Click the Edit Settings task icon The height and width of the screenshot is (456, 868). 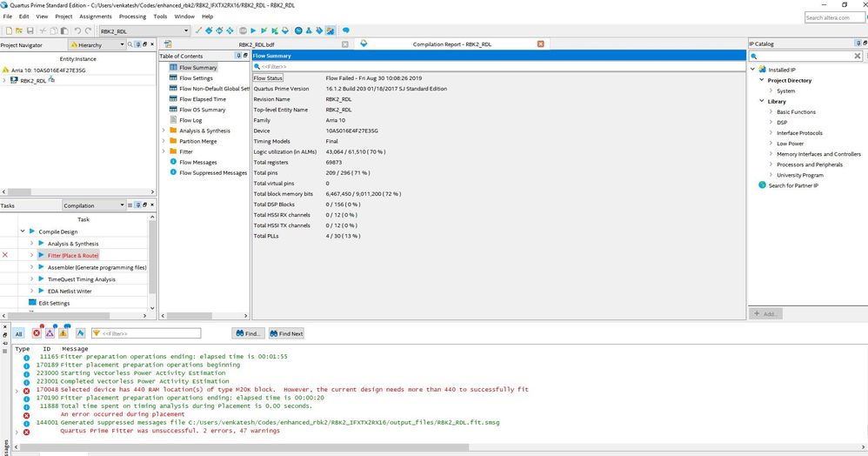(32, 303)
